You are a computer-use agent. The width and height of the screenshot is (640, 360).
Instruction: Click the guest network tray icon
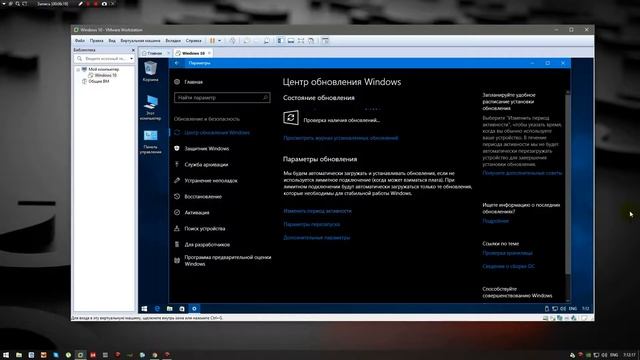pos(555,309)
